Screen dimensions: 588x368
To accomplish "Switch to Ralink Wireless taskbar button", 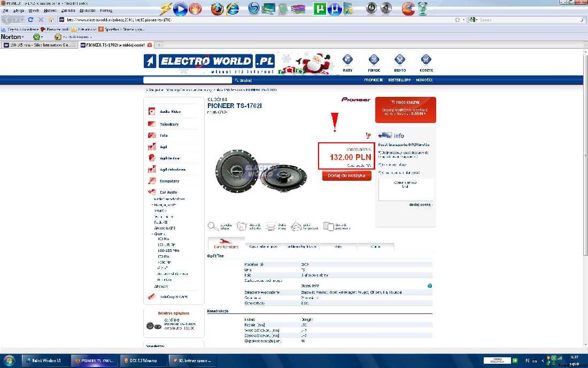I will coord(46,361).
